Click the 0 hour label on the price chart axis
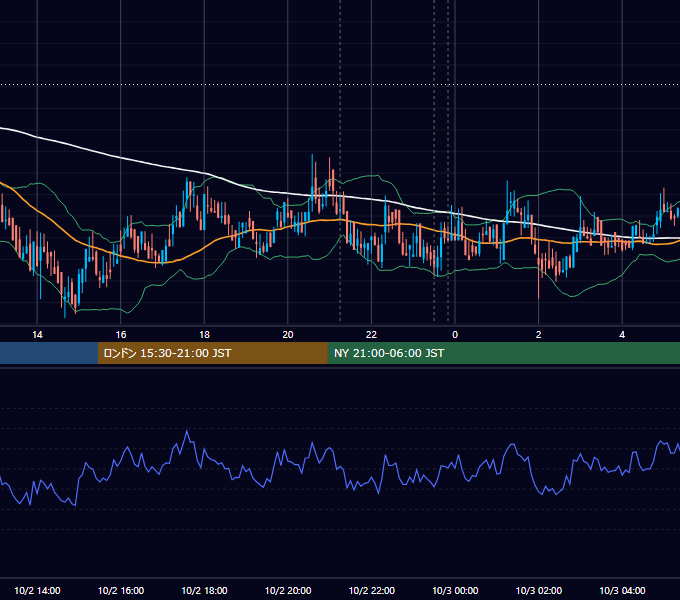 [455, 335]
